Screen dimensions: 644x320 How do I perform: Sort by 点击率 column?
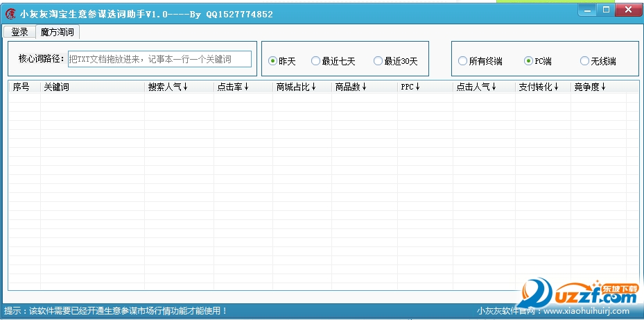[243, 87]
